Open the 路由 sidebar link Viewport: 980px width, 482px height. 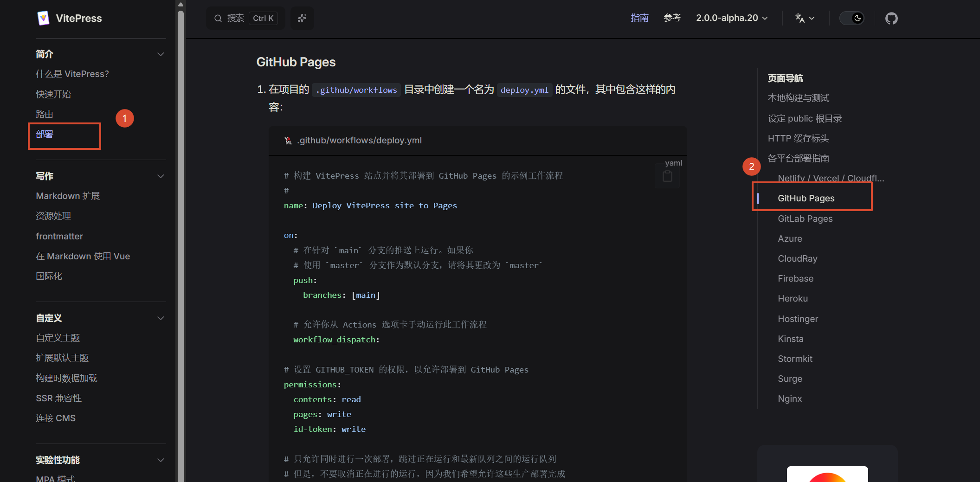coord(45,114)
